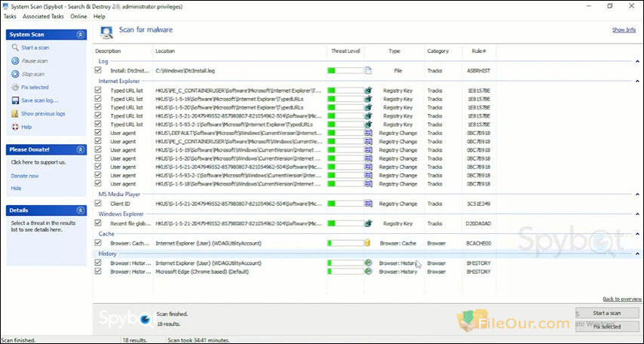Viewport: 644px width, 344px height.
Task: Click the lifebuoy Help icon in sidebar
Action: (15, 127)
